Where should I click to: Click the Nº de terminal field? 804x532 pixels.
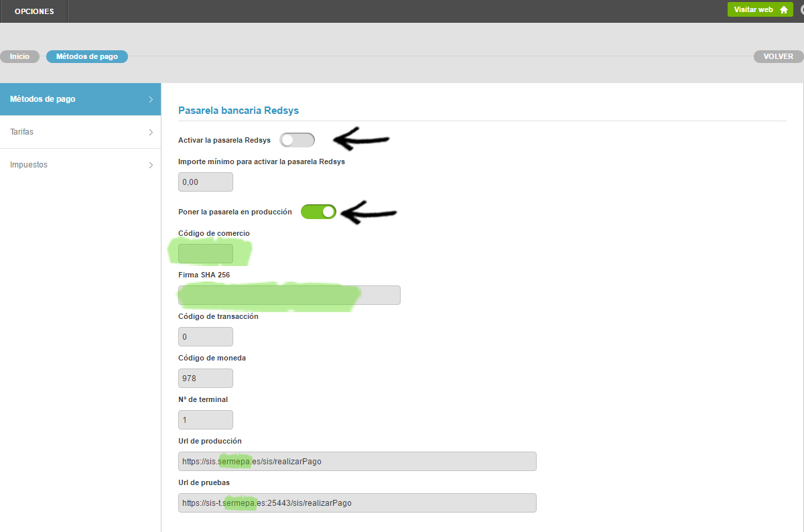(x=206, y=420)
